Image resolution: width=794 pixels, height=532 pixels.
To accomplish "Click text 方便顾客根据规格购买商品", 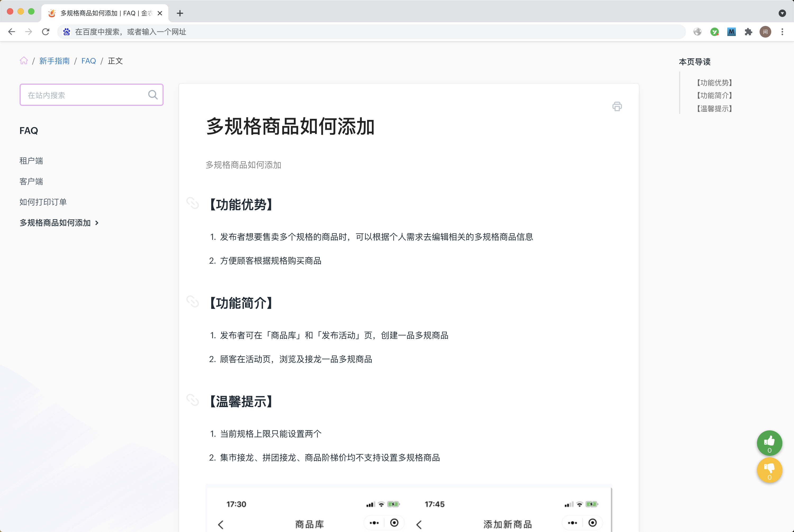I will pyautogui.click(x=271, y=260).
